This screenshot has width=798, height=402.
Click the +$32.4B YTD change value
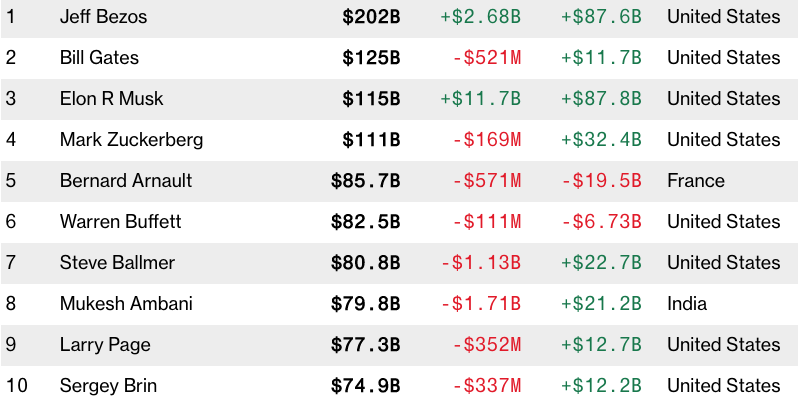601,140
